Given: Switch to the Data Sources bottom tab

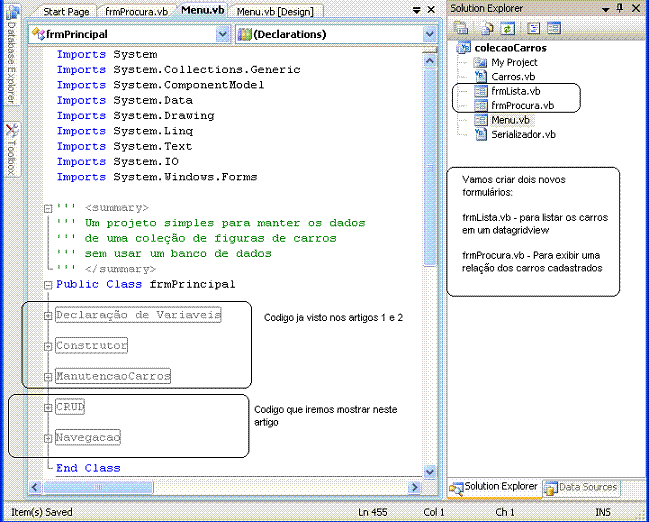Looking at the screenshot, I should click(582, 488).
